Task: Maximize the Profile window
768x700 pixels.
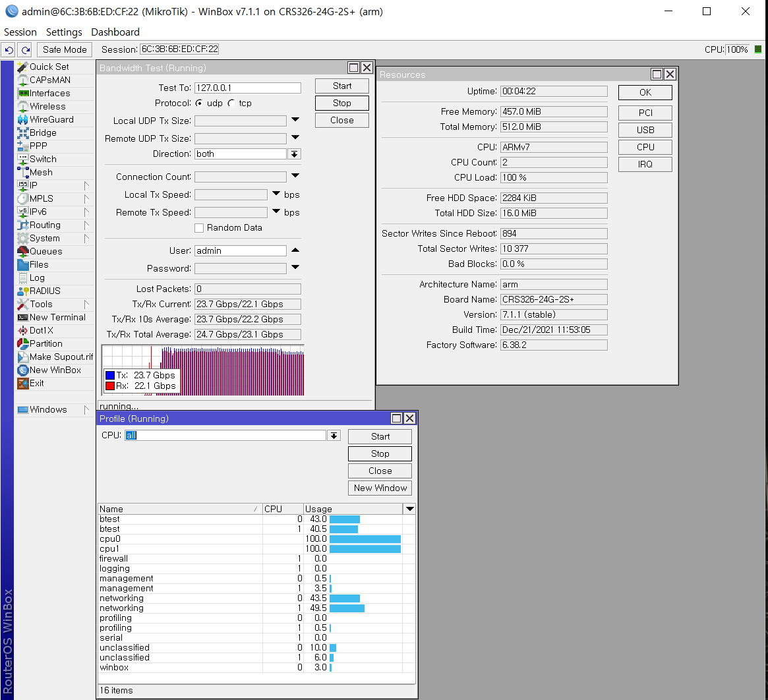Action: tap(396, 419)
